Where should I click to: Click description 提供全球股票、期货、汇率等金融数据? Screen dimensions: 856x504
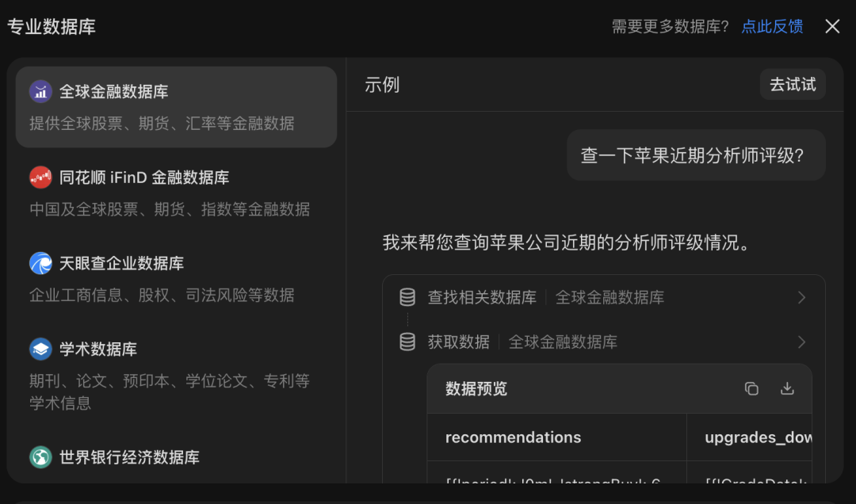click(x=162, y=124)
